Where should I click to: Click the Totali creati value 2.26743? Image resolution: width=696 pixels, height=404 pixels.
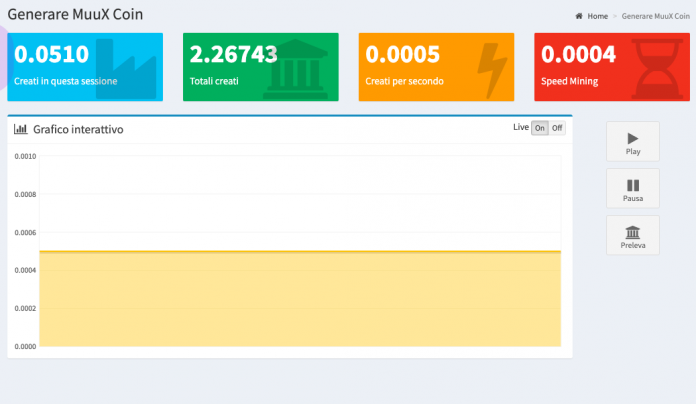coord(233,55)
